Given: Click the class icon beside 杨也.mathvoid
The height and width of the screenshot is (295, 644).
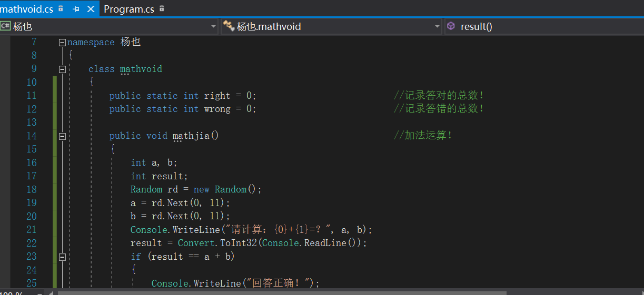Looking at the screenshot, I should [x=229, y=26].
